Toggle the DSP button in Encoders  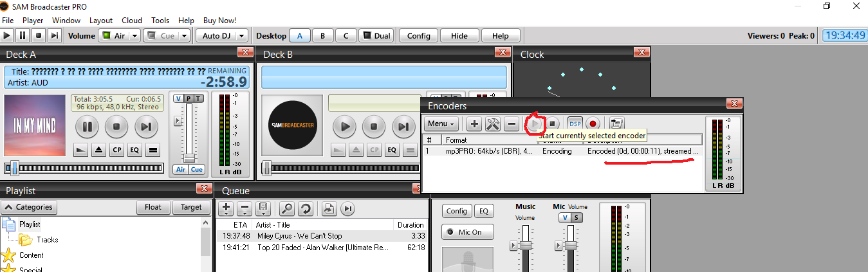575,123
